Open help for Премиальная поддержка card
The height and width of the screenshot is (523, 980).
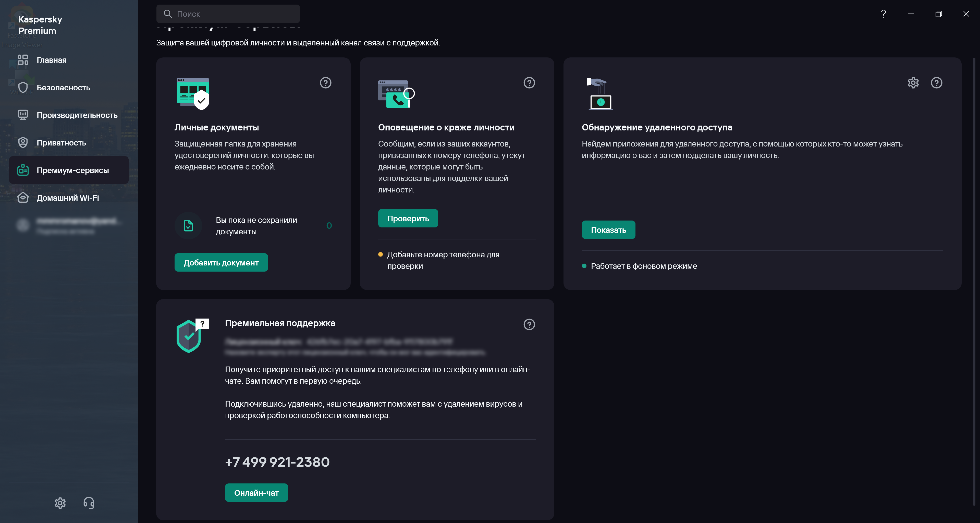click(x=529, y=324)
